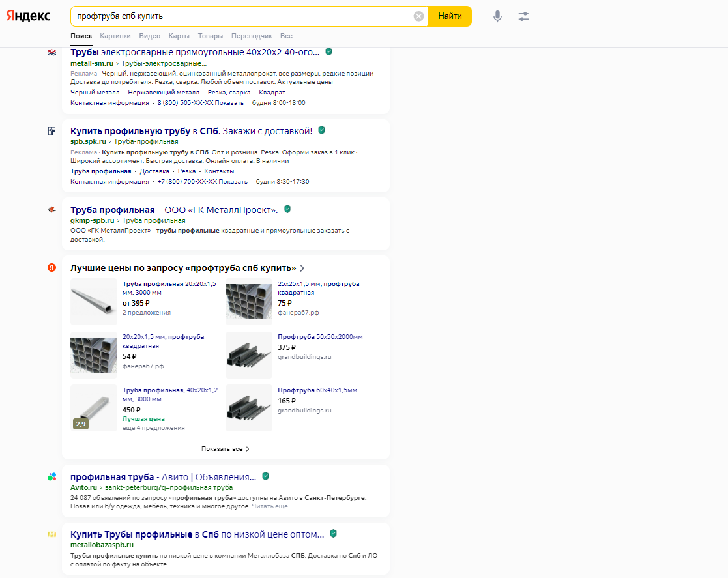Switch to the Видео tab
The width and height of the screenshot is (728, 578).
(149, 36)
